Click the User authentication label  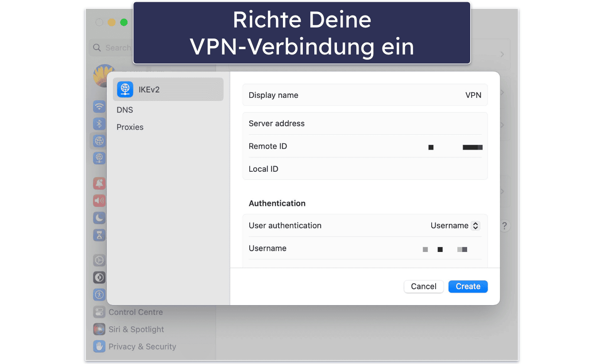pyautogui.click(x=285, y=225)
